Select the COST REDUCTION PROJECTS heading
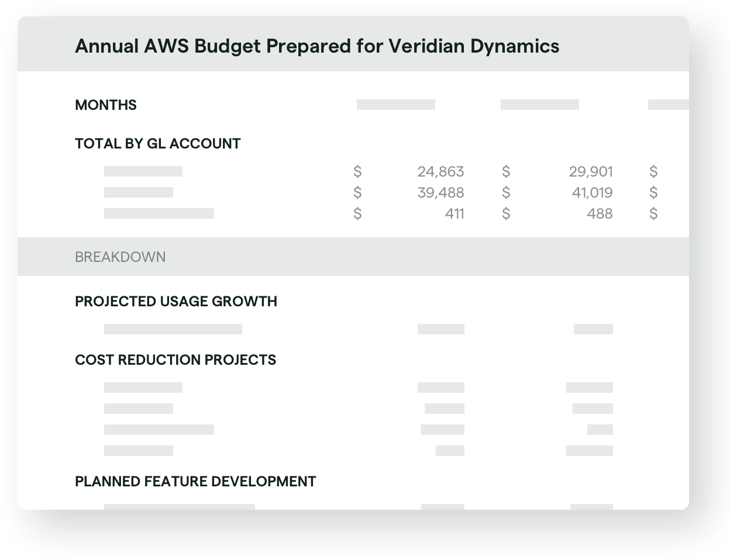Screen dimensions: 730x560 tap(175, 359)
